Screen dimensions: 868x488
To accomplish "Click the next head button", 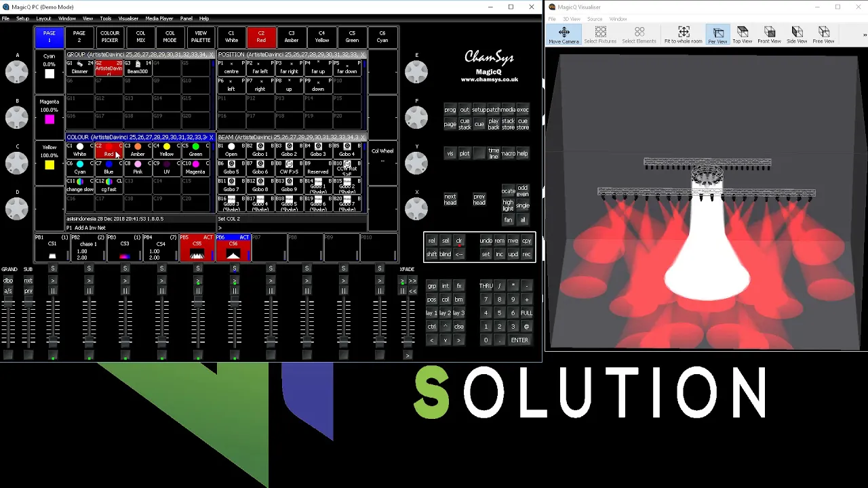I will (450, 199).
